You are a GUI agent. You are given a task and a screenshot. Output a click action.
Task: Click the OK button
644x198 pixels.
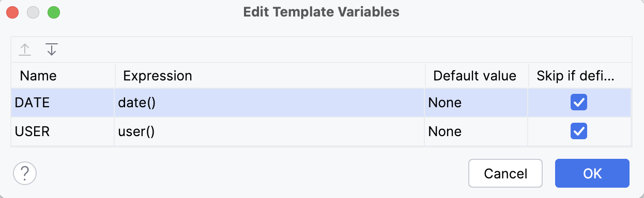coord(592,173)
